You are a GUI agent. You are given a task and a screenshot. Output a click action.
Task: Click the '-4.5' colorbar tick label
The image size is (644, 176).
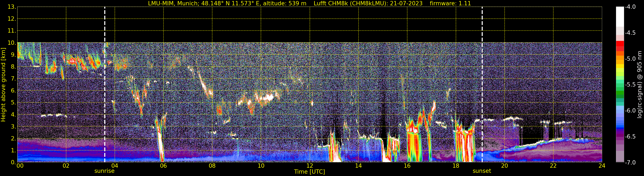pos(630,33)
